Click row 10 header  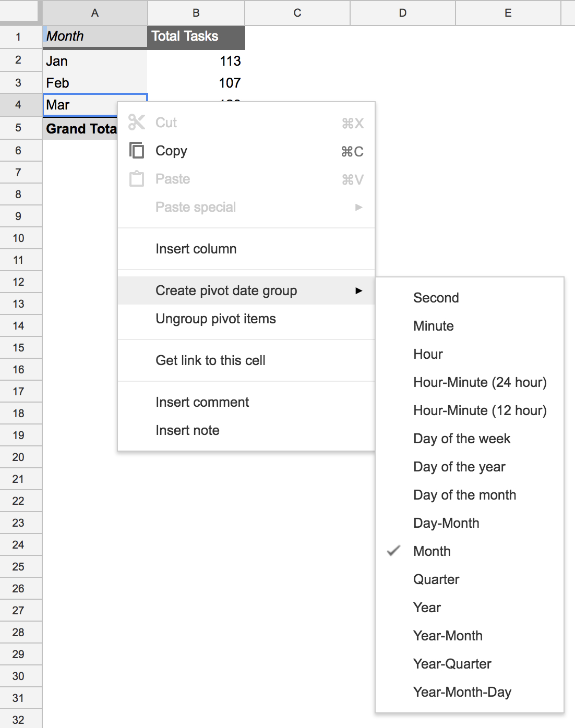[x=19, y=238]
